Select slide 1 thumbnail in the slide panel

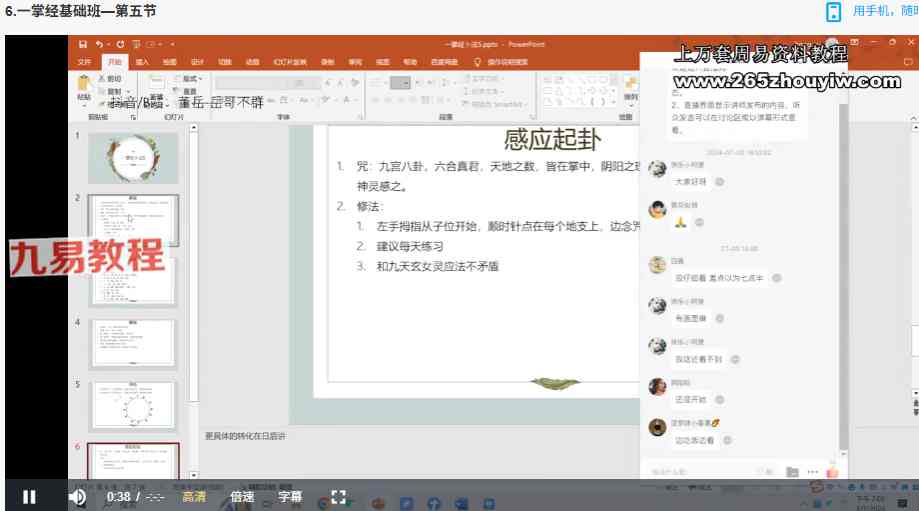(x=133, y=158)
